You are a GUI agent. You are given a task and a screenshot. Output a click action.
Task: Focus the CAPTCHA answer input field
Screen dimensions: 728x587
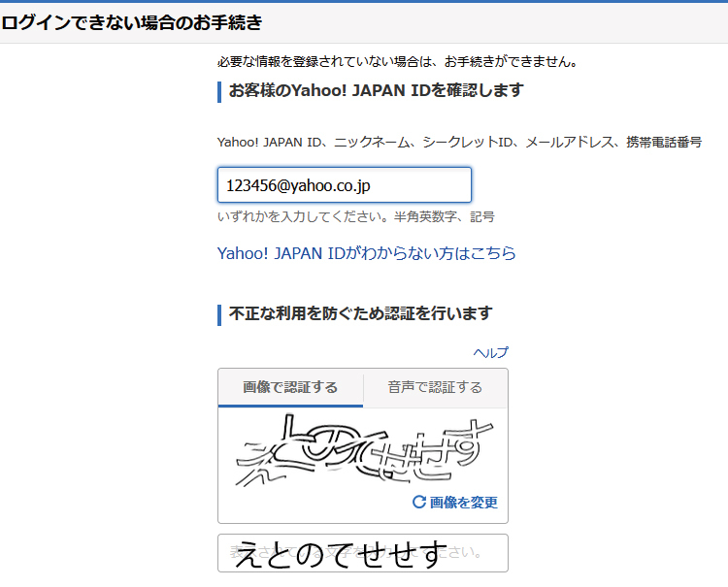click(363, 553)
